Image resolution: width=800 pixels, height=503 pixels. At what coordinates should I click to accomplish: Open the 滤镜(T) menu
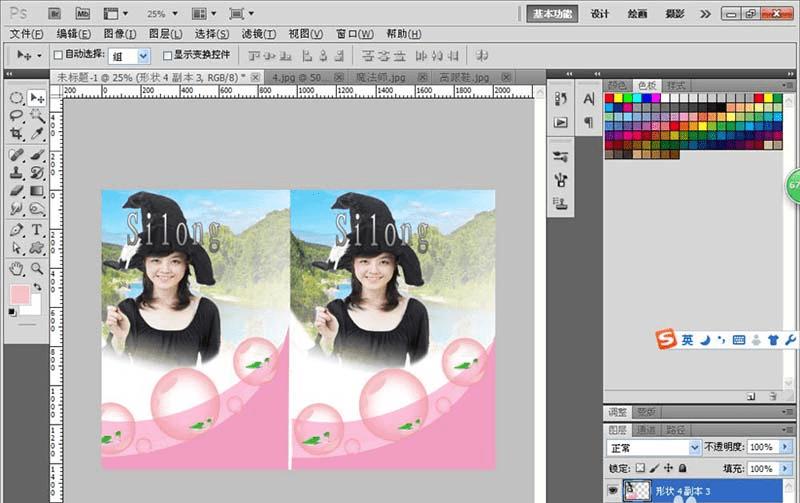click(259, 34)
